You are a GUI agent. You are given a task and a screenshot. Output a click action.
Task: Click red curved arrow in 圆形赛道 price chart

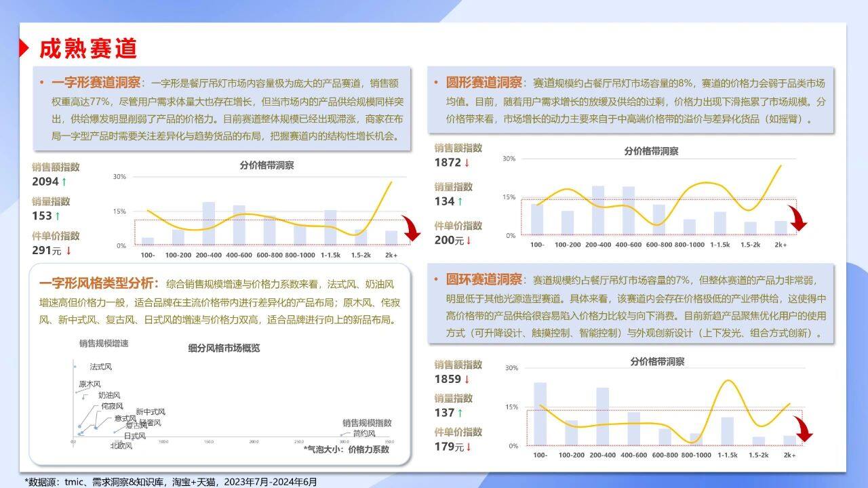point(797,219)
